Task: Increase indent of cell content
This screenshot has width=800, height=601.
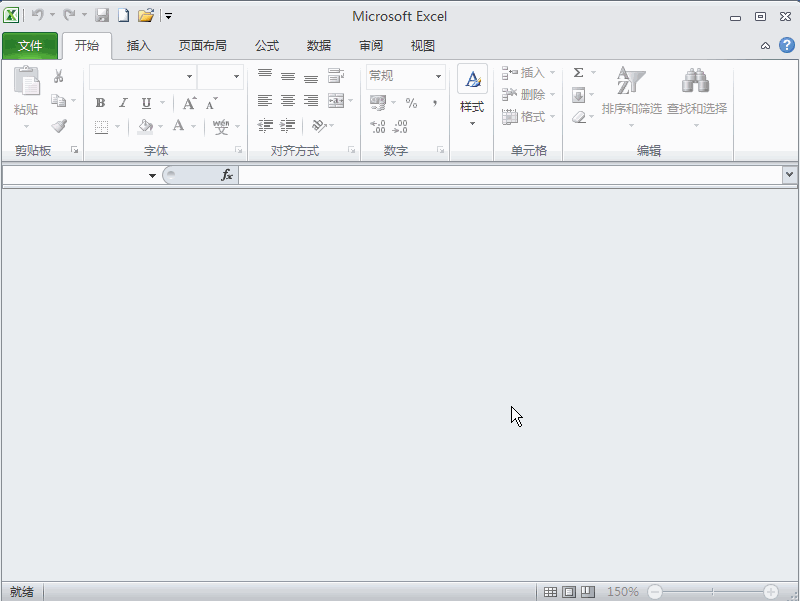Action: [288, 126]
